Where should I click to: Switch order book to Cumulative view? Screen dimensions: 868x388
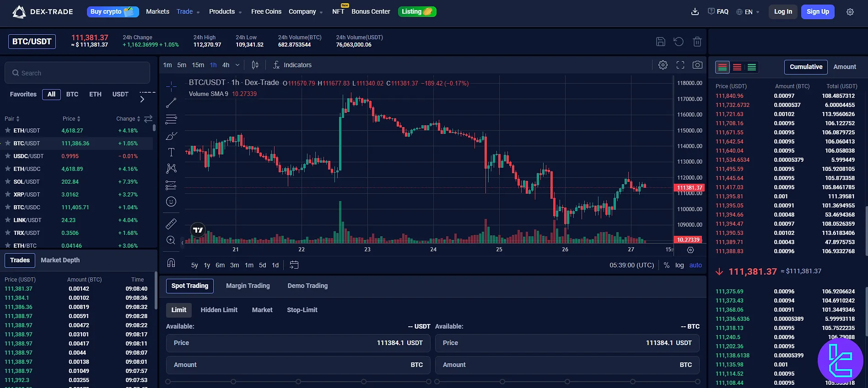tap(806, 67)
